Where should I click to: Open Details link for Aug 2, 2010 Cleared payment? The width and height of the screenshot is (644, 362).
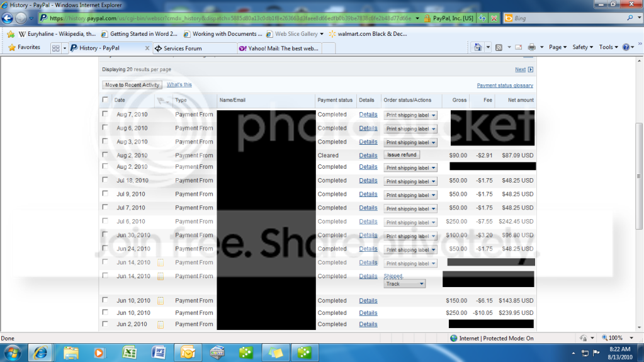click(368, 156)
